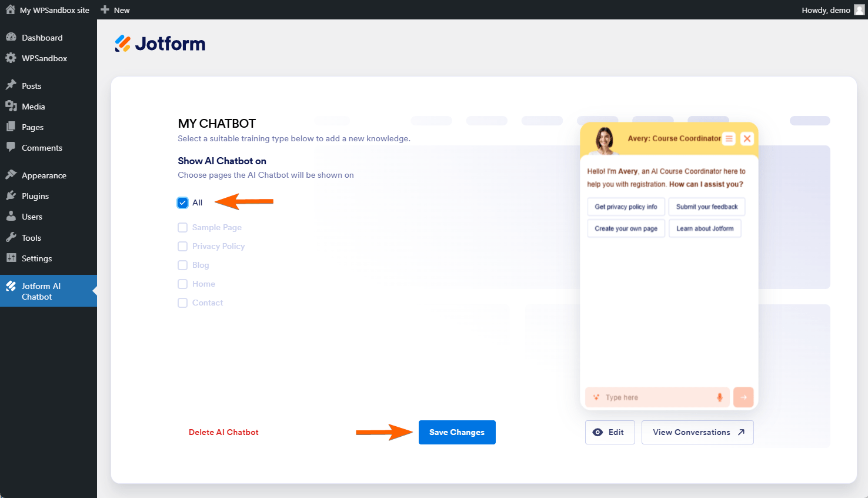Click the Posts pushpin icon
The width and height of the screenshot is (868, 498).
(x=11, y=85)
